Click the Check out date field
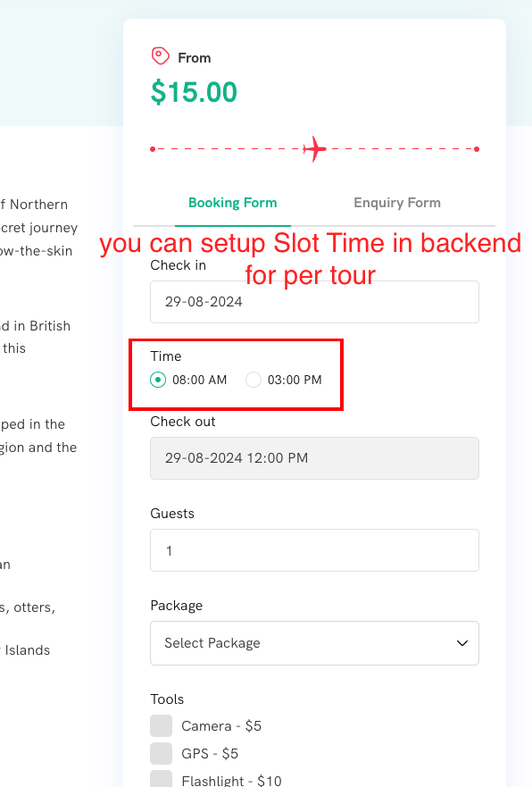The width and height of the screenshot is (532, 787). tap(314, 458)
